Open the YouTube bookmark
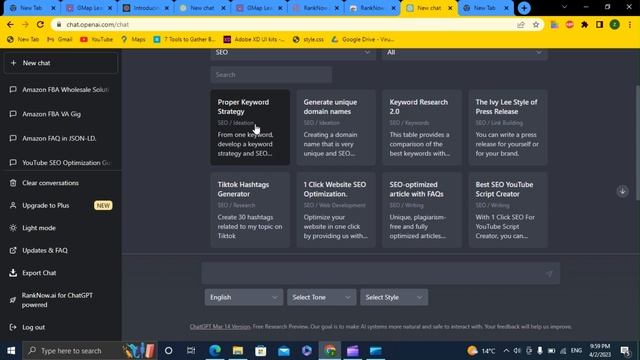Viewport: 640px width, 360px height. [97, 40]
